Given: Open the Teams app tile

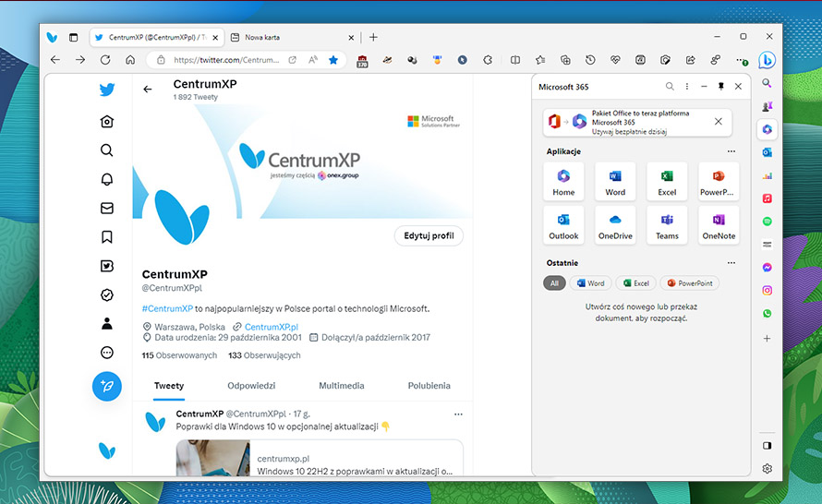Looking at the screenshot, I should [667, 225].
